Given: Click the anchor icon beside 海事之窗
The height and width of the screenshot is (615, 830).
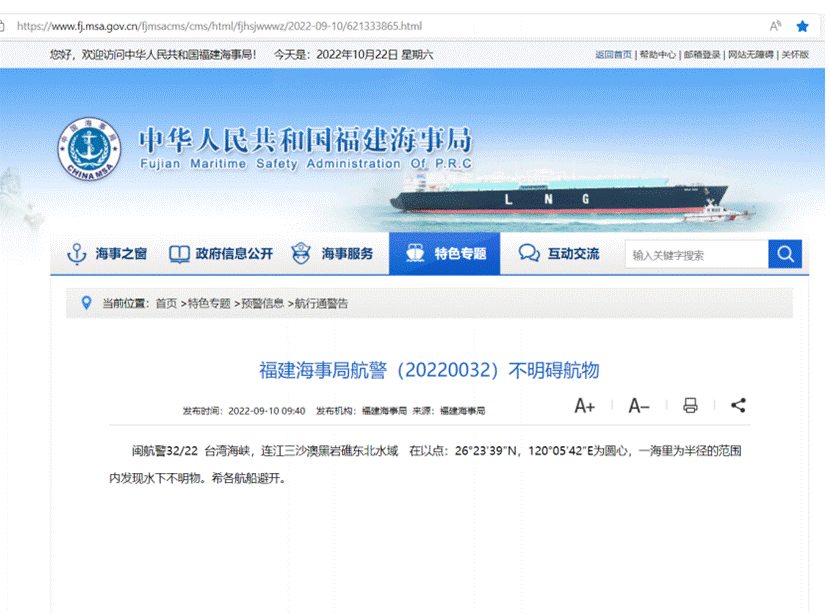Looking at the screenshot, I should pos(77,254).
